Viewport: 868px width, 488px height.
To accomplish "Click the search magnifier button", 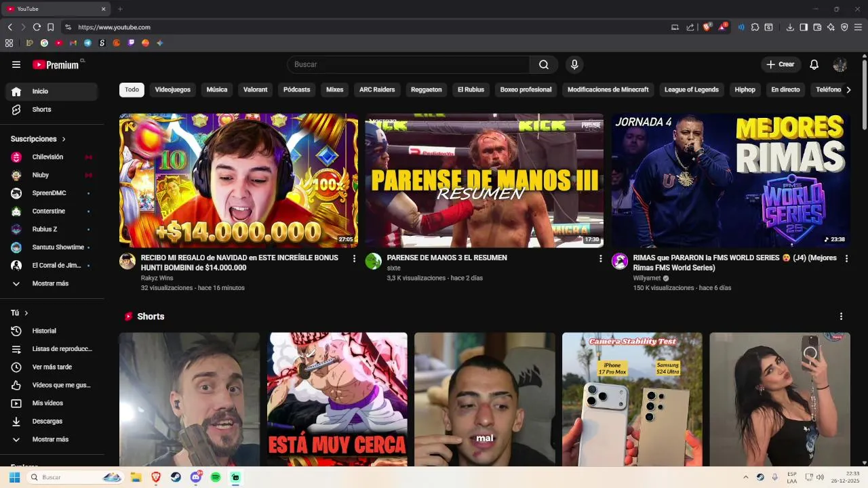I will tap(544, 64).
